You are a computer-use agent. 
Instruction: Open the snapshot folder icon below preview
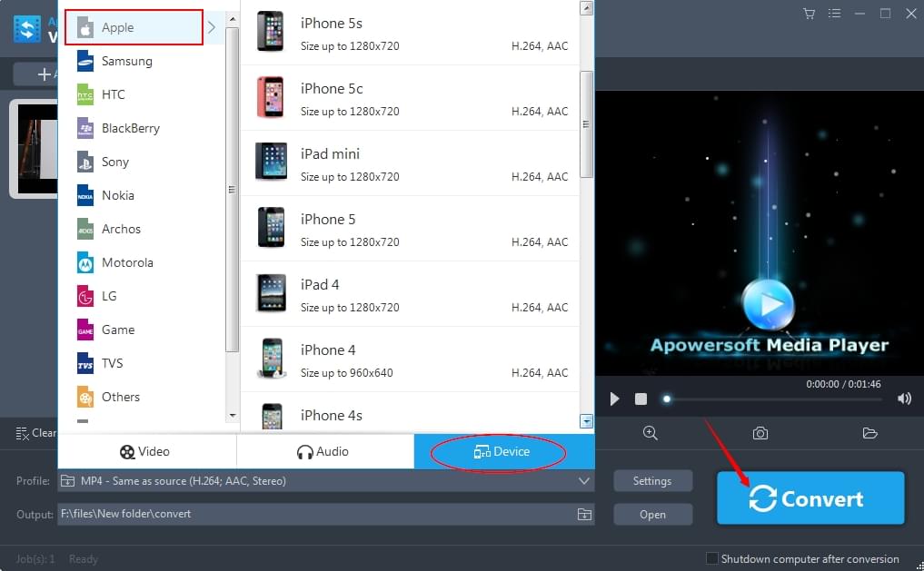[x=869, y=433]
